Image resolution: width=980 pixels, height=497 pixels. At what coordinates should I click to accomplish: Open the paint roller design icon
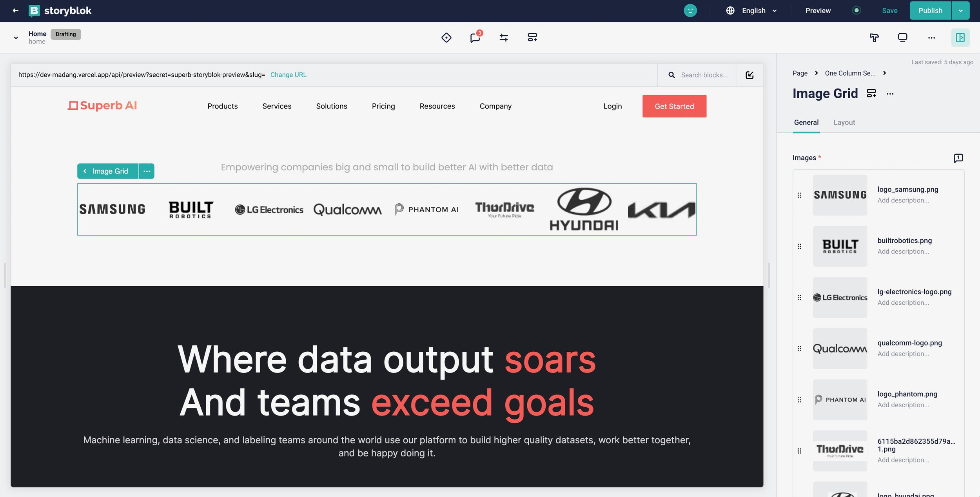(x=874, y=38)
